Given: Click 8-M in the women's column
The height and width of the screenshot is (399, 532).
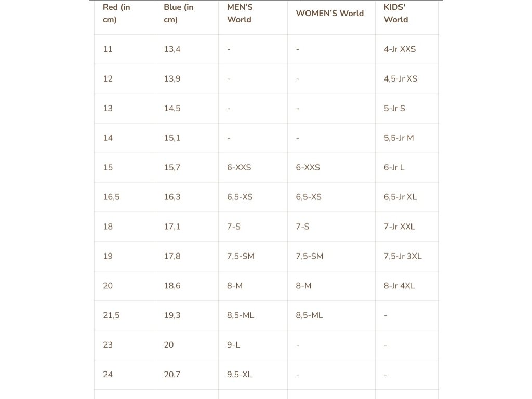Looking at the screenshot, I should (x=304, y=286).
